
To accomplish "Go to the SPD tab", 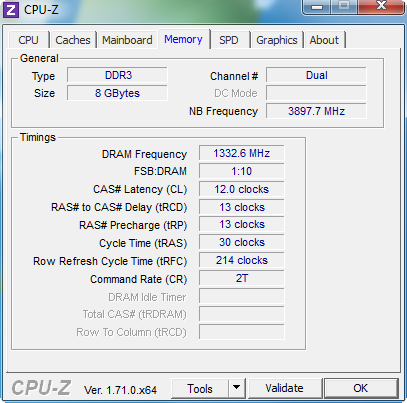I will [229, 40].
